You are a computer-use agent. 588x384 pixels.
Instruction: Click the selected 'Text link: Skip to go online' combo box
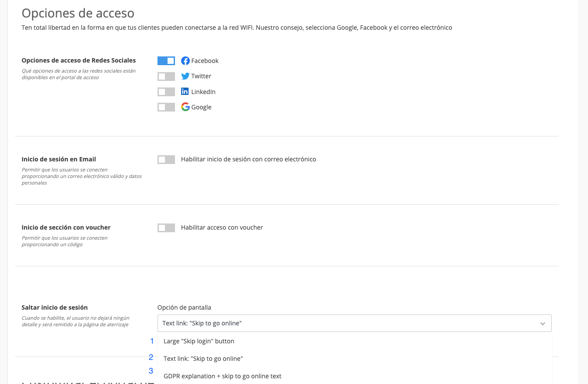354,323
